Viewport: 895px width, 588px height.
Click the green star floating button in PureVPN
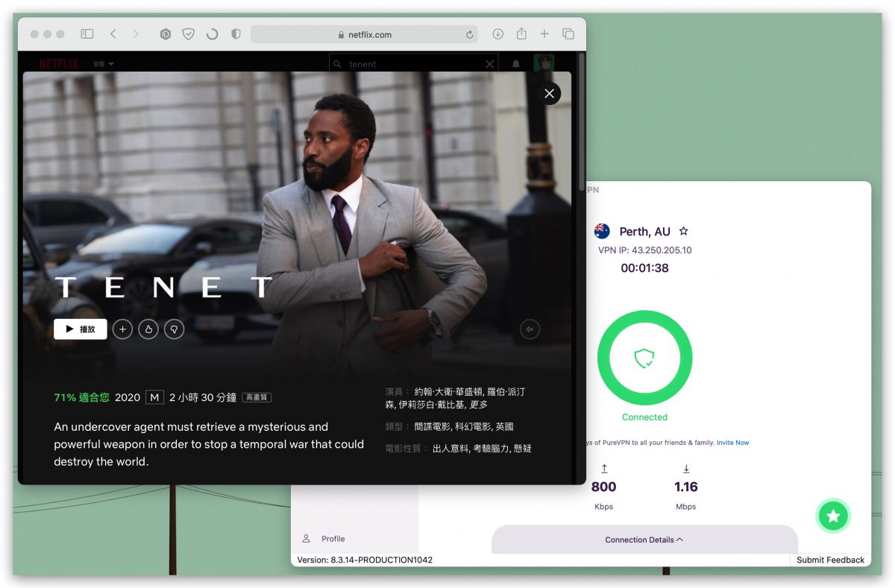pyautogui.click(x=833, y=516)
